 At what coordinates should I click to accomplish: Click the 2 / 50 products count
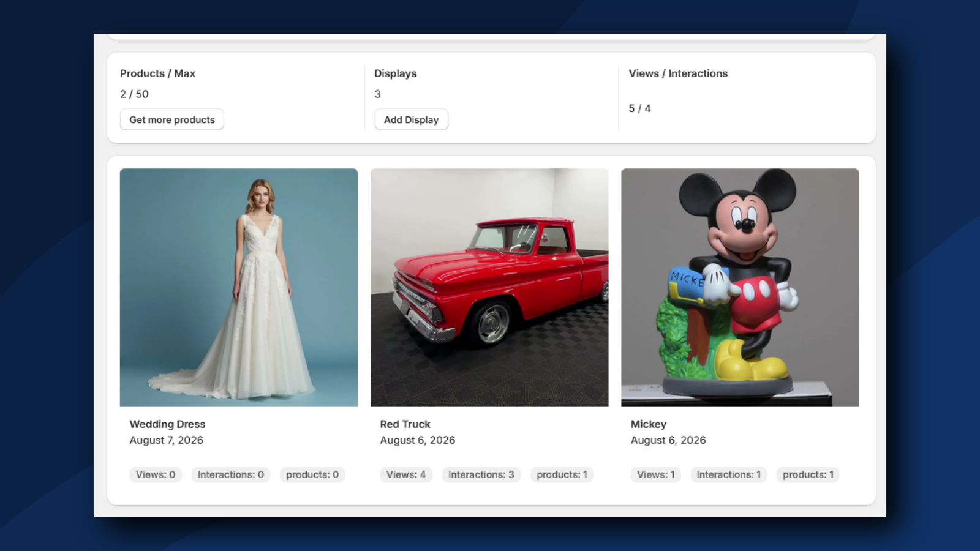tap(134, 94)
